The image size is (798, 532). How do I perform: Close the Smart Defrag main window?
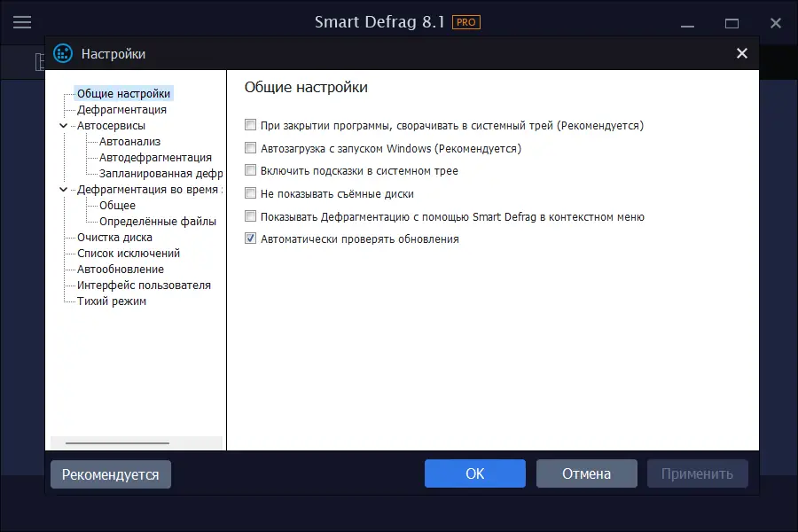775,23
